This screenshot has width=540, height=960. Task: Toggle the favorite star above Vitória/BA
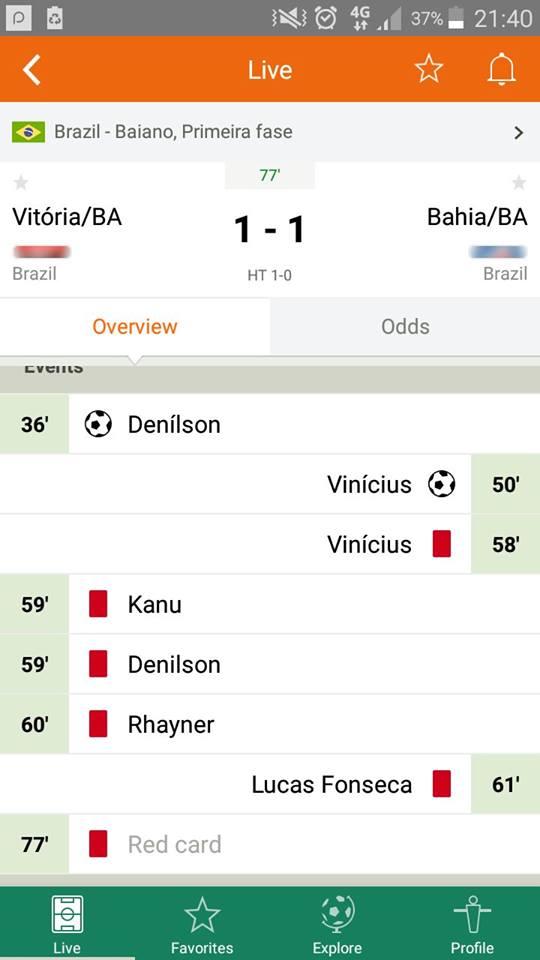coord(21,182)
